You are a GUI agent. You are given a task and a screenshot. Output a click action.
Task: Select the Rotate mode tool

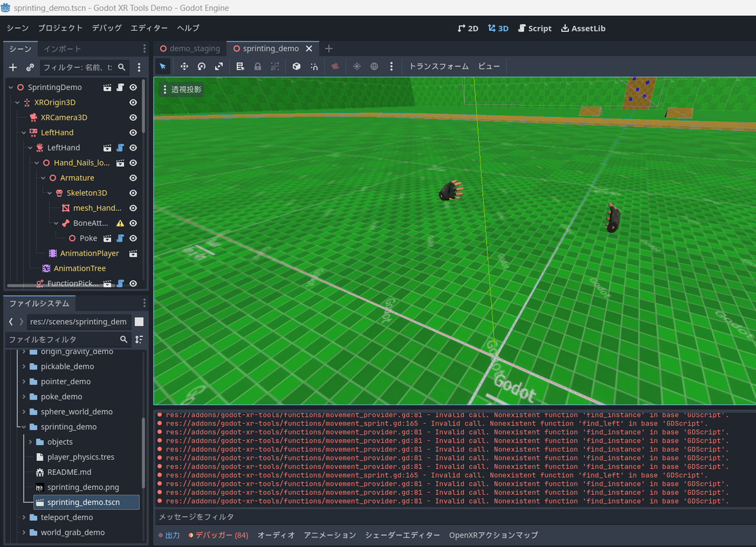pyautogui.click(x=202, y=66)
